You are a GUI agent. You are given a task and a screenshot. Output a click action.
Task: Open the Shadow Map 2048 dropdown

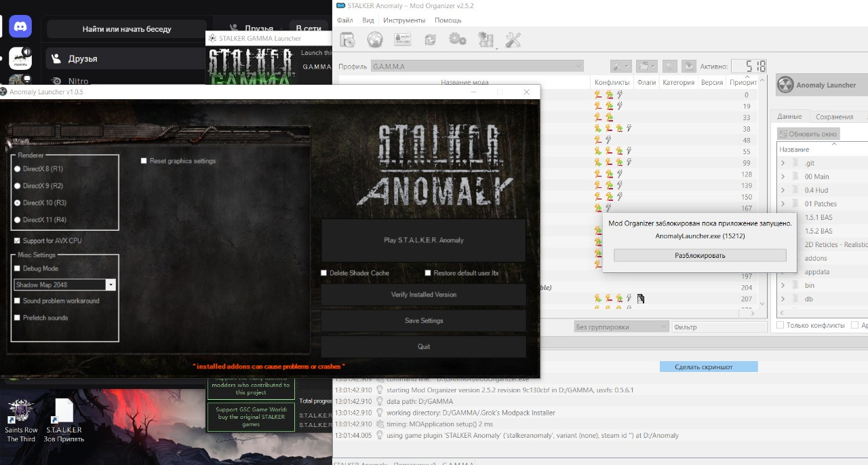pos(65,285)
